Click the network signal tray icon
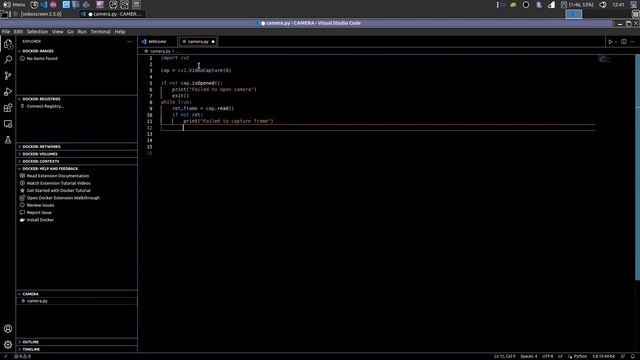This screenshot has height=360, width=640. [551, 4]
